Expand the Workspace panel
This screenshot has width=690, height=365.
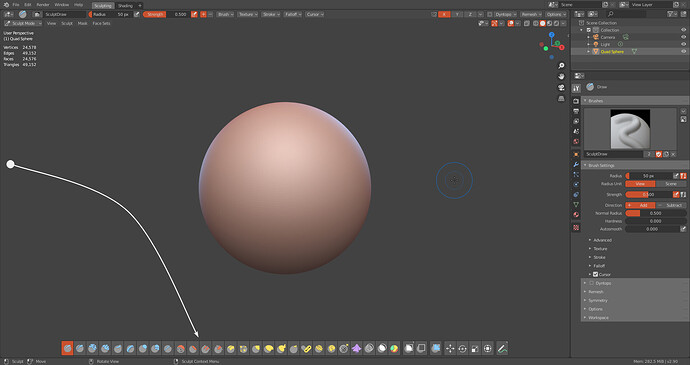(x=598, y=317)
